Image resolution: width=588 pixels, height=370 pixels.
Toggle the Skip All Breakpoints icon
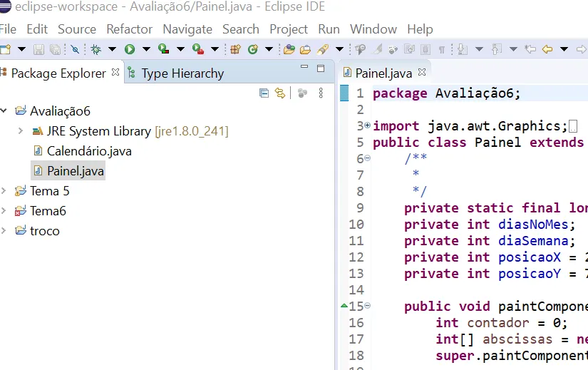pyautogui.click(x=75, y=49)
